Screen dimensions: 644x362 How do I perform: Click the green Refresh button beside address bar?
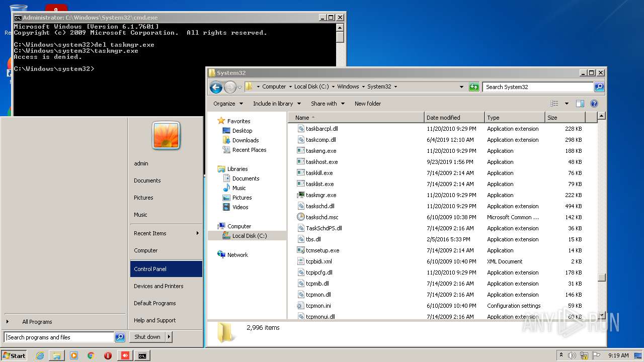click(474, 86)
